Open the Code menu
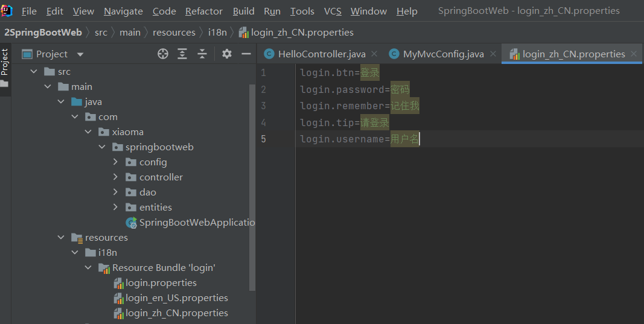This screenshot has width=644, height=324. pos(164,11)
